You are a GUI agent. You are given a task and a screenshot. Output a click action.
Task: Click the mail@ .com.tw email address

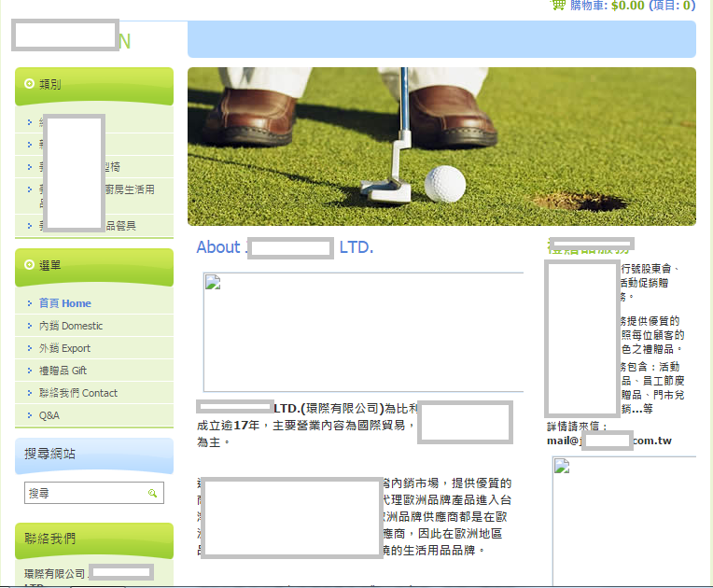coord(608,441)
